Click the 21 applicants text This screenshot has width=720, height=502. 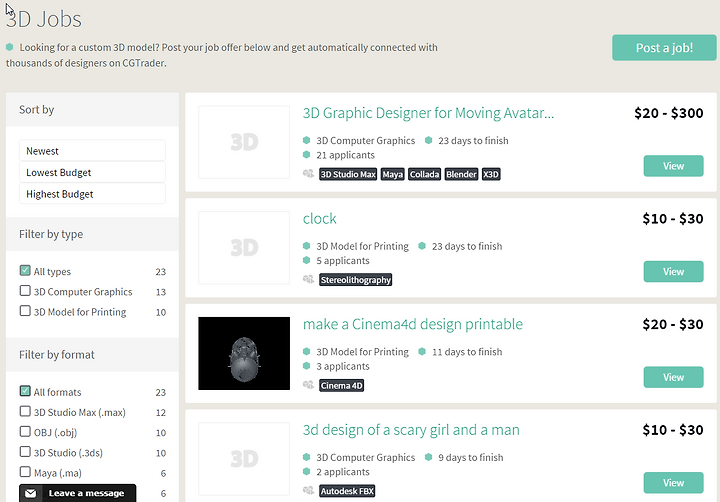[345, 155]
